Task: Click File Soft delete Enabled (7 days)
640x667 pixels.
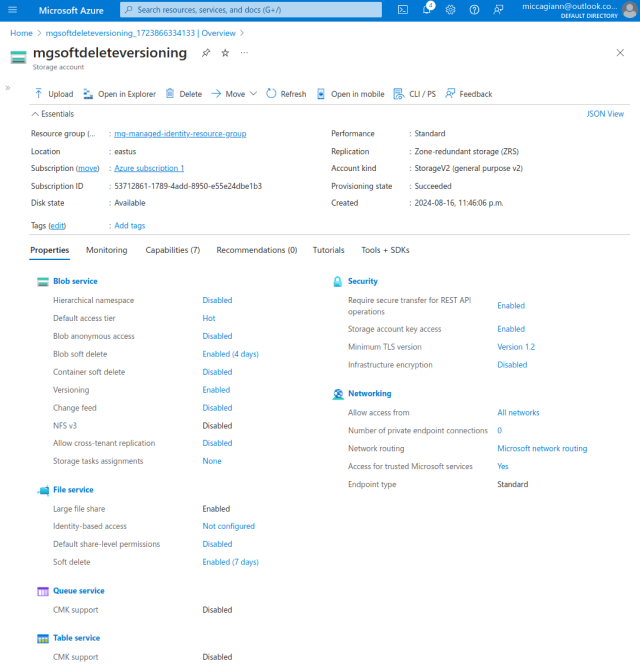Action: pos(230,562)
